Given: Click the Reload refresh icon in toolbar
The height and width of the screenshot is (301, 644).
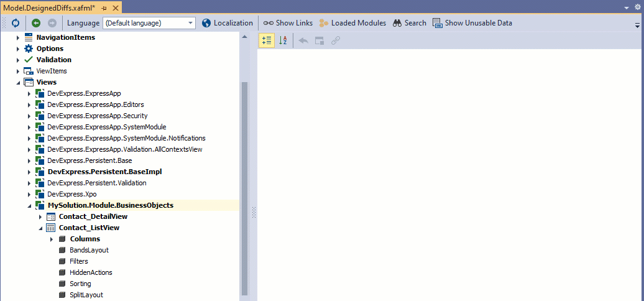Looking at the screenshot, I should click(15, 23).
